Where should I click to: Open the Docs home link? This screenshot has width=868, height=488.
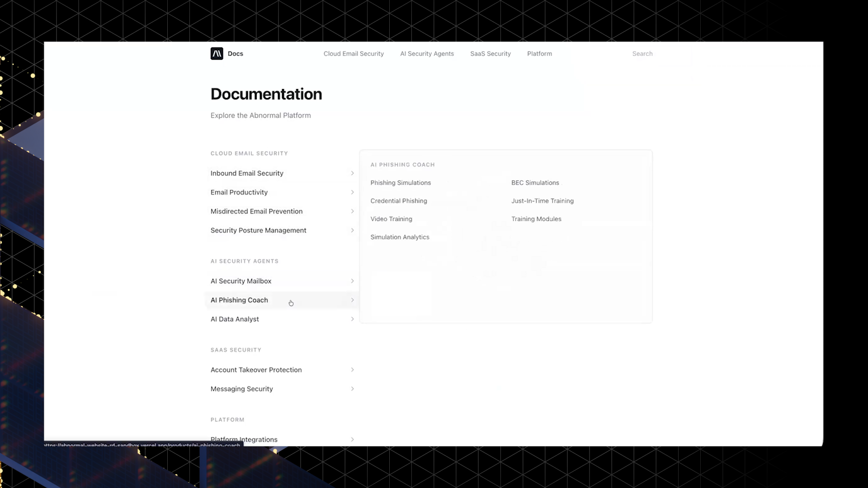(235, 54)
